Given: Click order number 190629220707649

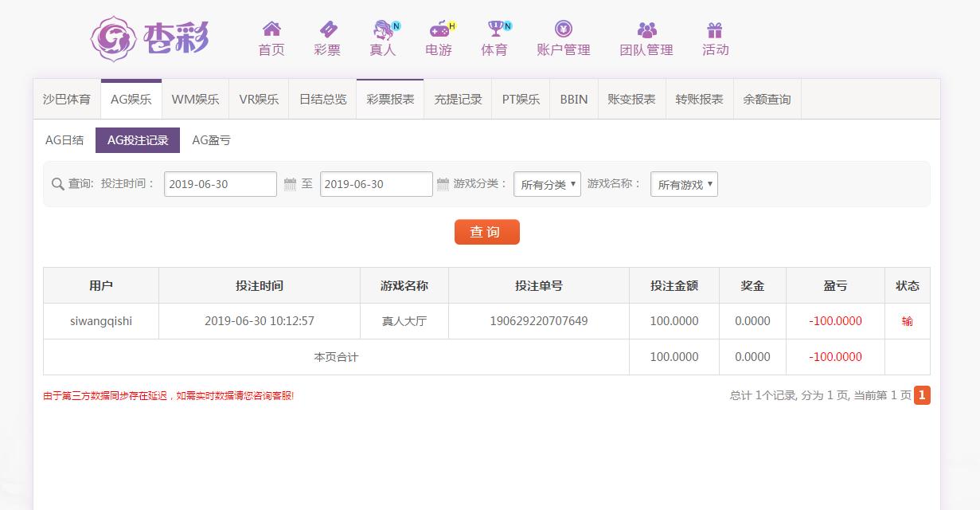Looking at the screenshot, I should click(539, 321).
